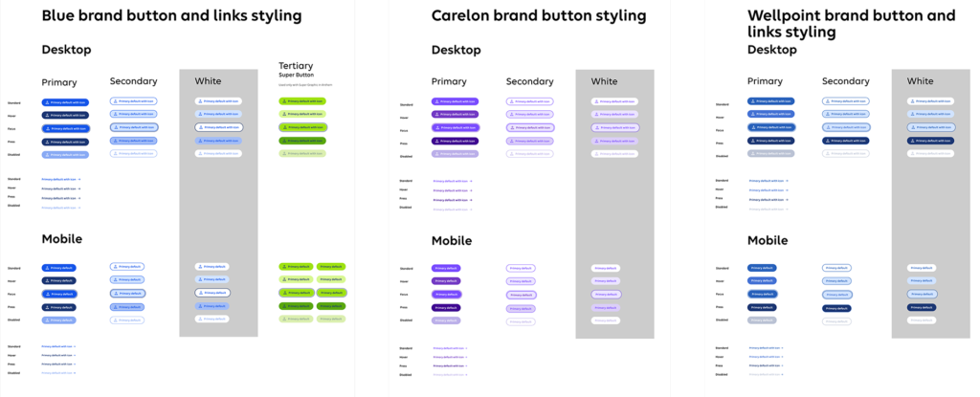Image resolution: width=980 pixels, height=397 pixels.
Task: Tap Wellpoint mobile Secondary Press button
Action: (x=835, y=308)
